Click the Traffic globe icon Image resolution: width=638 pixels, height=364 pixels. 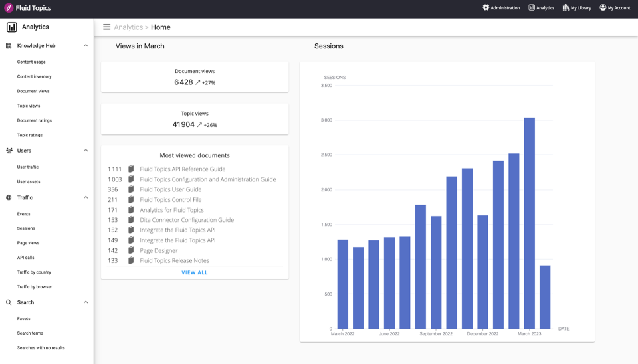pyautogui.click(x=9, y=197)
